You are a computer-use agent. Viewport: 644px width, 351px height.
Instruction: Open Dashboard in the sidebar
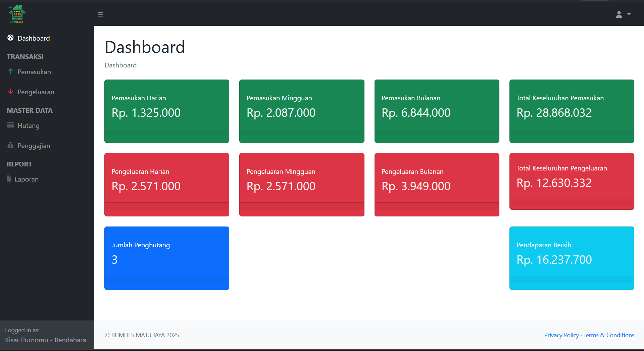(34, 38)
